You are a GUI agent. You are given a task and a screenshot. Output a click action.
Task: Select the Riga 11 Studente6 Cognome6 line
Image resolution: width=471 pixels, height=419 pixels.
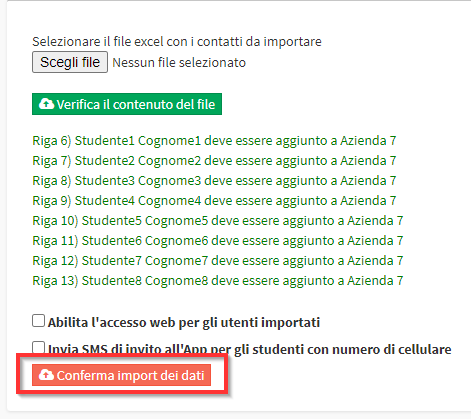coord(218,241)
